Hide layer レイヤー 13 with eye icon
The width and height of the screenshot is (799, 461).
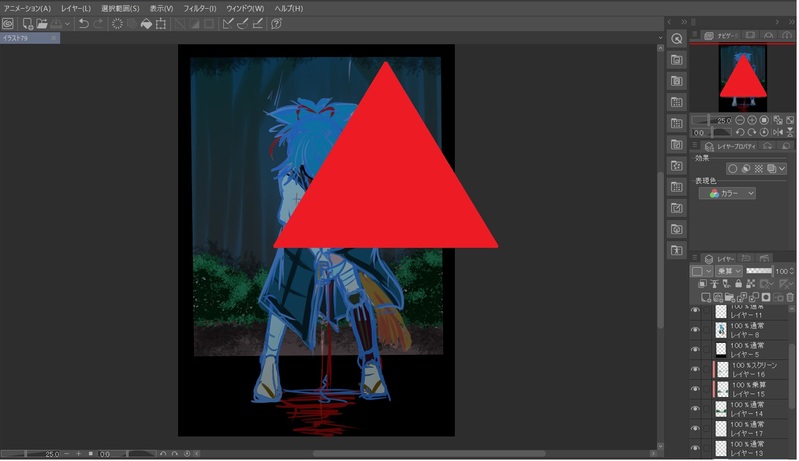(x=695, y=448)
